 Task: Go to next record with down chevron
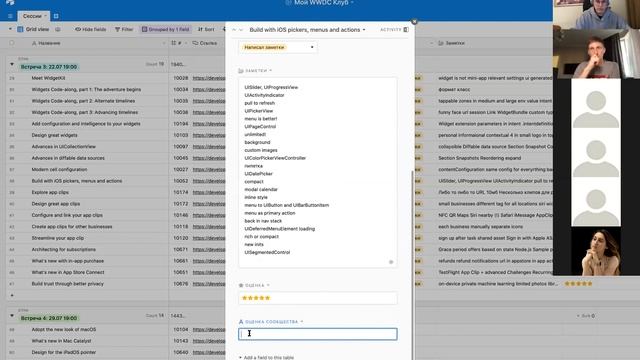click(241, 30)
